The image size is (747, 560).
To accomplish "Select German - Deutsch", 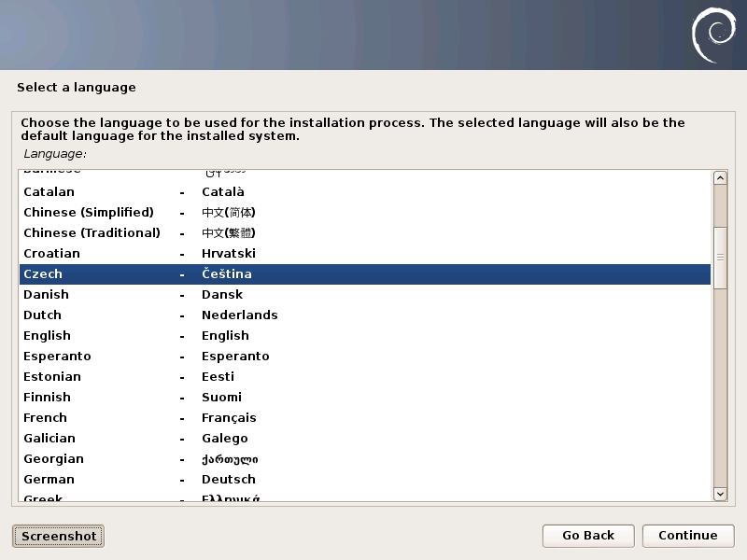I will [365, 480].
